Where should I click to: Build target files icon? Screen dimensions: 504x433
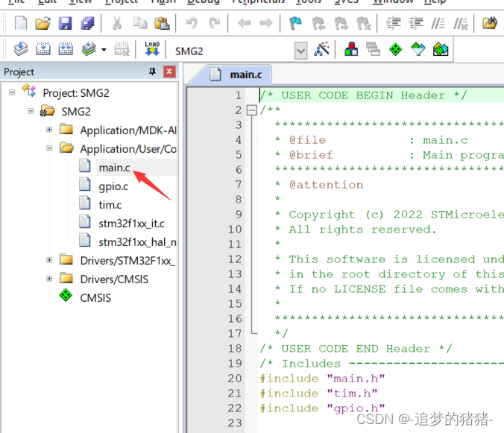coord(43,49)
